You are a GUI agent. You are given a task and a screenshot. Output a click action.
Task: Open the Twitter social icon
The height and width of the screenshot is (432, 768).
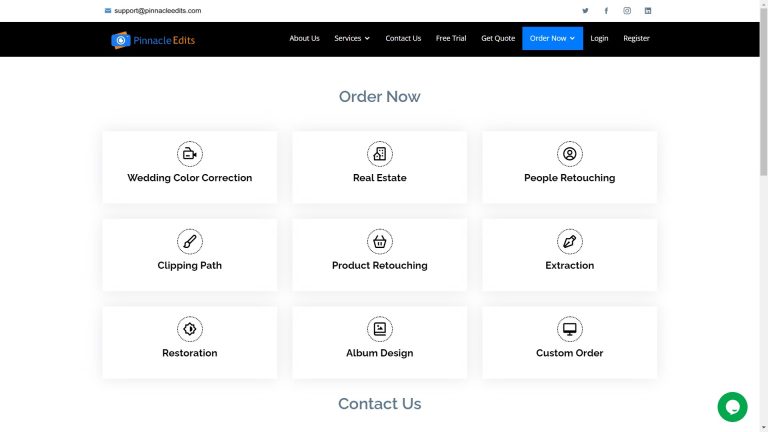(x=585, y=11)
